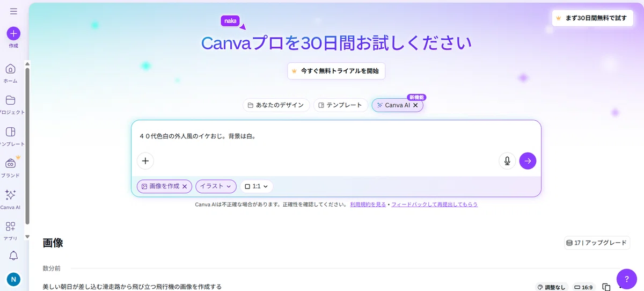This screenshot has width=644, height=291.
Task: Open notifications bell icon
Action: [x=13, y=256]
